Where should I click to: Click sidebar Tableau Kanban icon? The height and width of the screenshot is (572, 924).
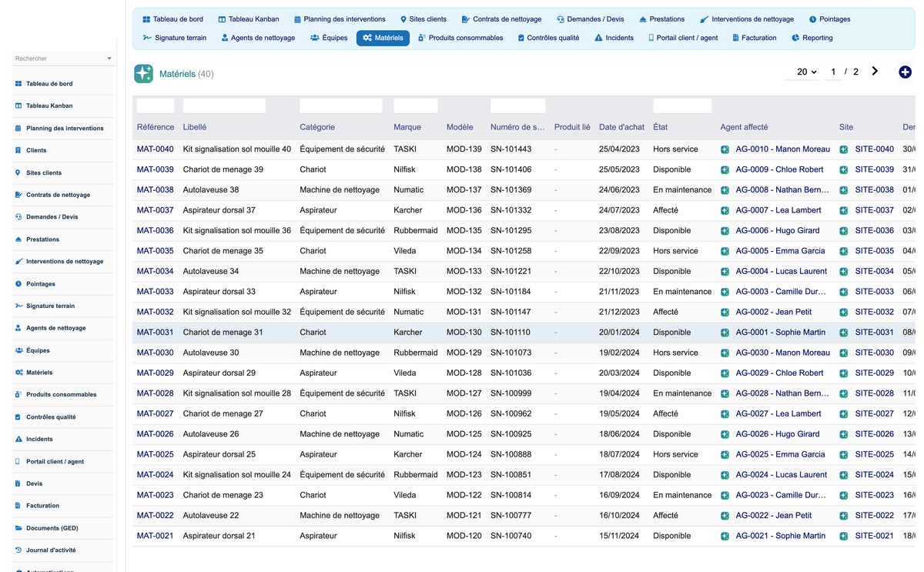click(18, 105)
